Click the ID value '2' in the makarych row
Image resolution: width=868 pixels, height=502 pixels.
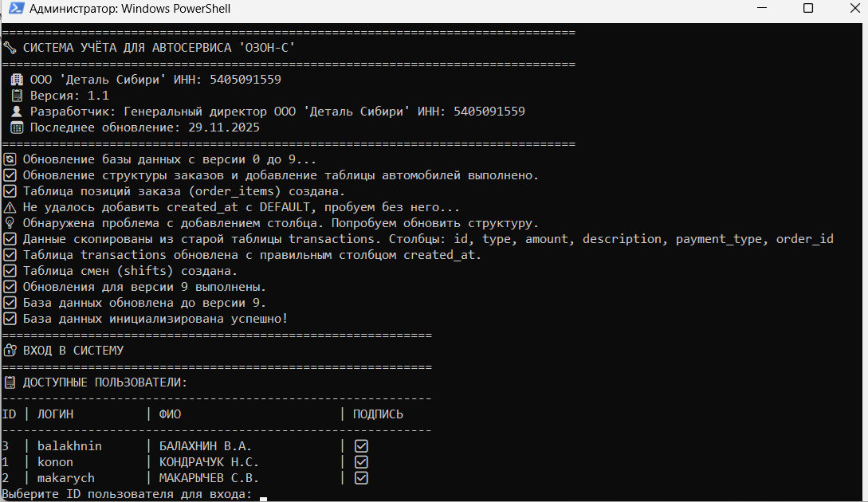(x=5, y=477)
